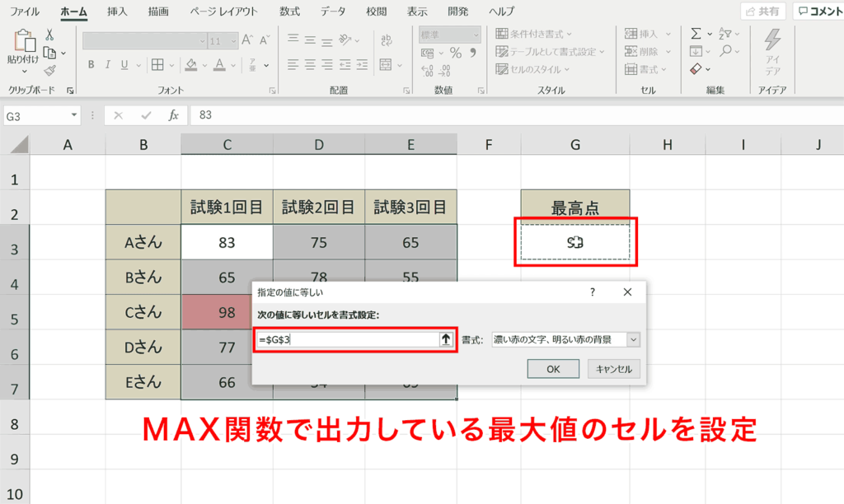The image size is (844, 504).
Task: Click the =$G$3 reference input field
Action: tap(348, 339)
